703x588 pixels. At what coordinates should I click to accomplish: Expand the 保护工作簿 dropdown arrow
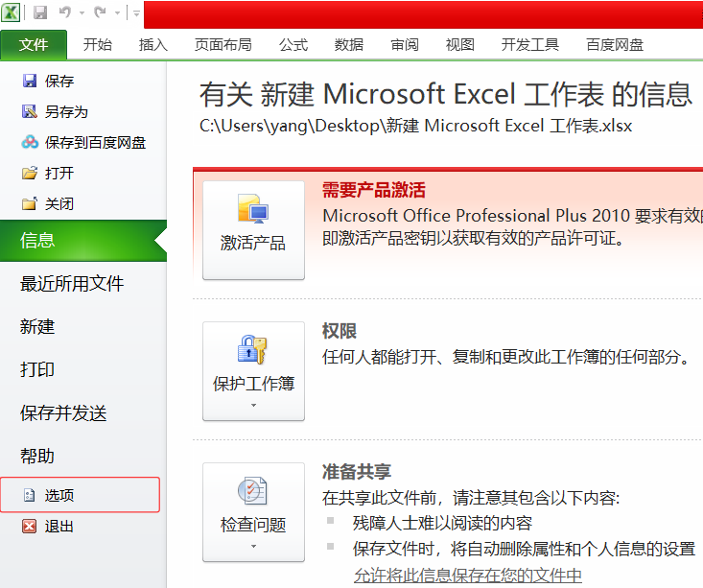[253, 405]
